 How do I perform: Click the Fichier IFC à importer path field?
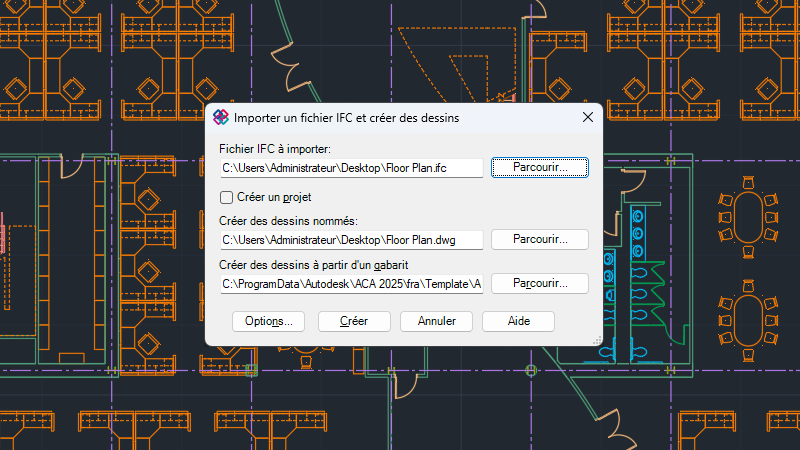coord(352,168)
